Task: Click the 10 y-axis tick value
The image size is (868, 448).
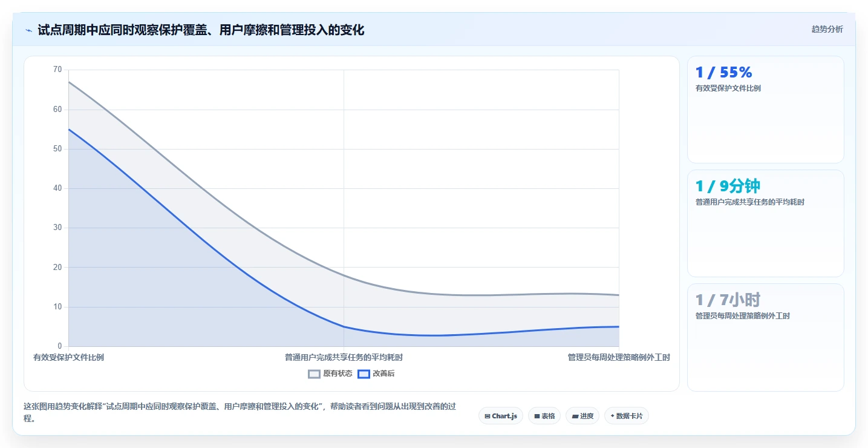Action: point(57,307)
